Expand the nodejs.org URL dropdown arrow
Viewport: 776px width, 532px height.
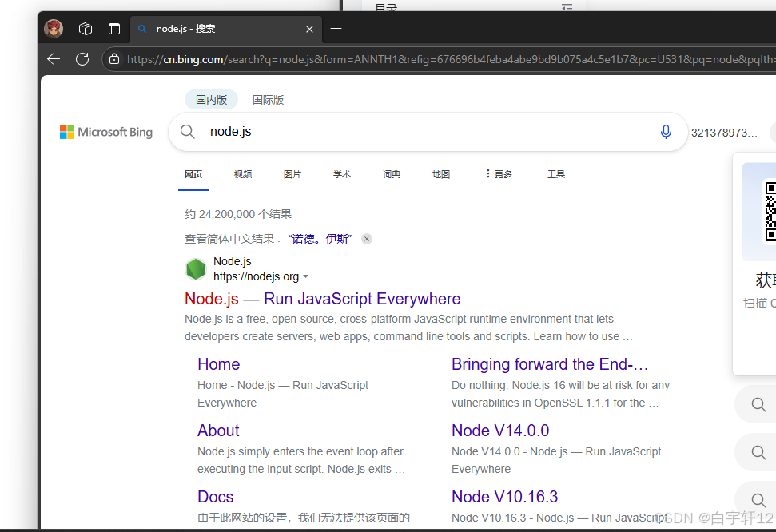(x=306, y=276)
